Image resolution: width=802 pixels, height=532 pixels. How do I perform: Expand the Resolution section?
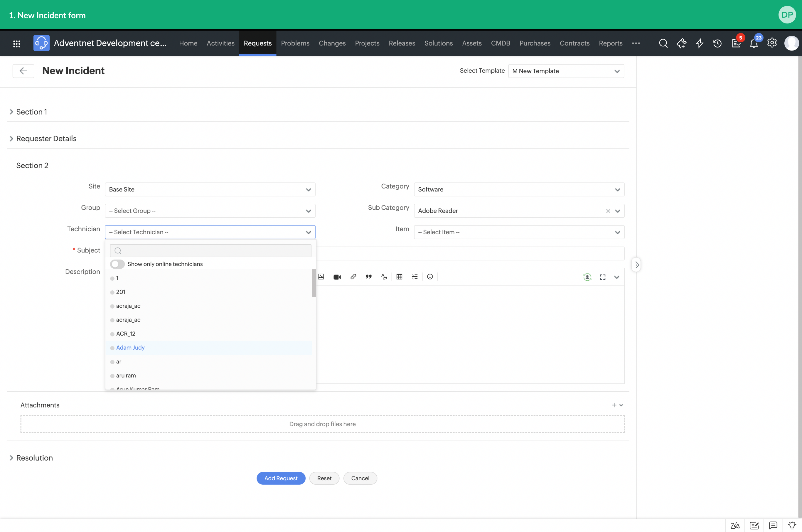(34, 458)
